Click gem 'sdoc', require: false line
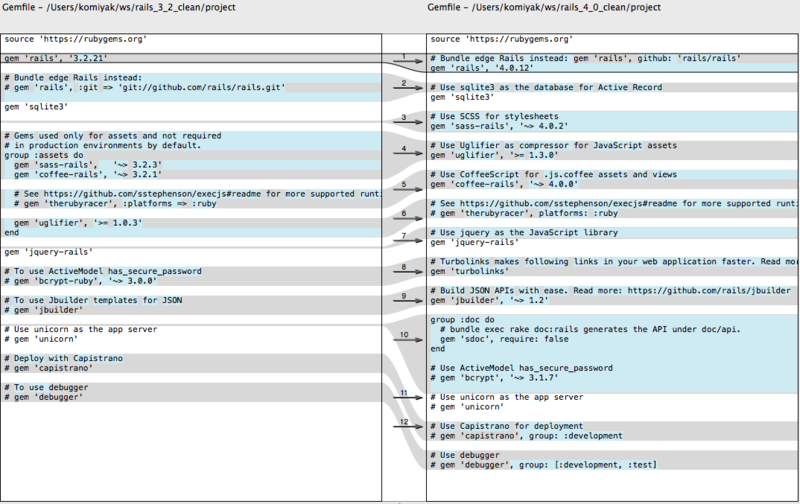 pyautogui.click(x=504, y=339)
